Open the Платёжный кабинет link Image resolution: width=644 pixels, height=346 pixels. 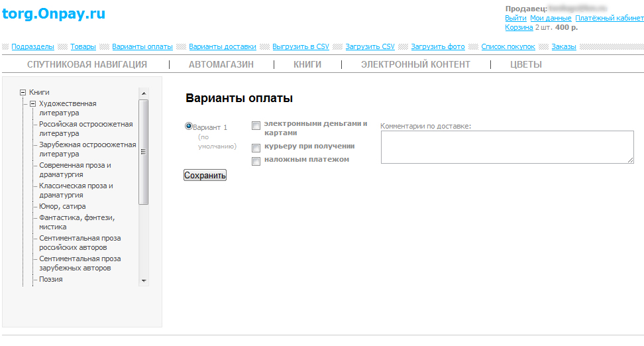609,18
